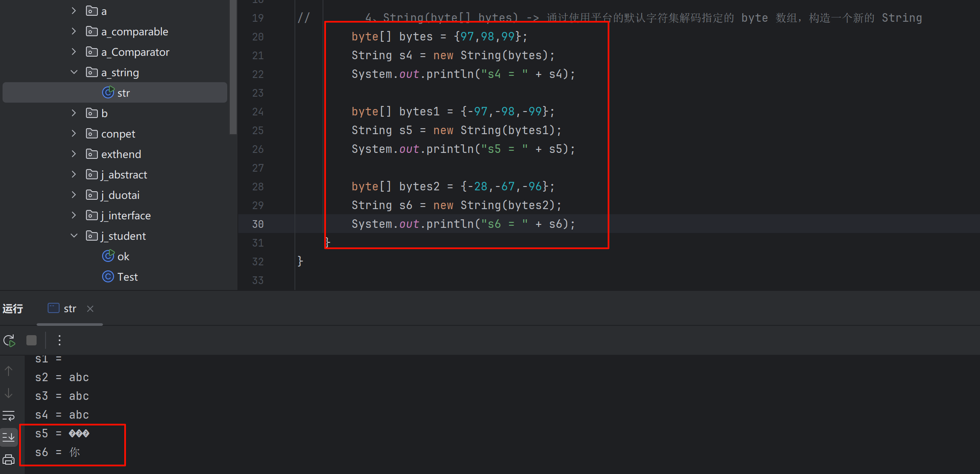Toggle soft-wrap in console output
980x474 pixels.
tap(9, 415)
